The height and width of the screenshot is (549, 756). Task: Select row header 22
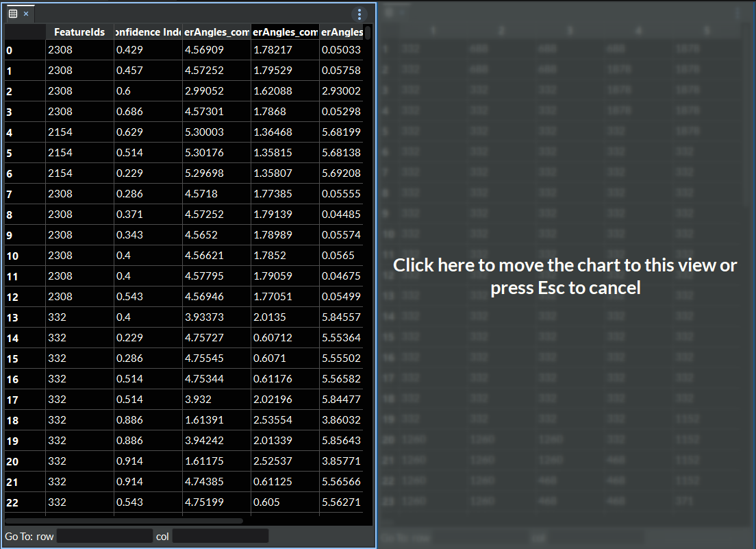click(25, 502)
